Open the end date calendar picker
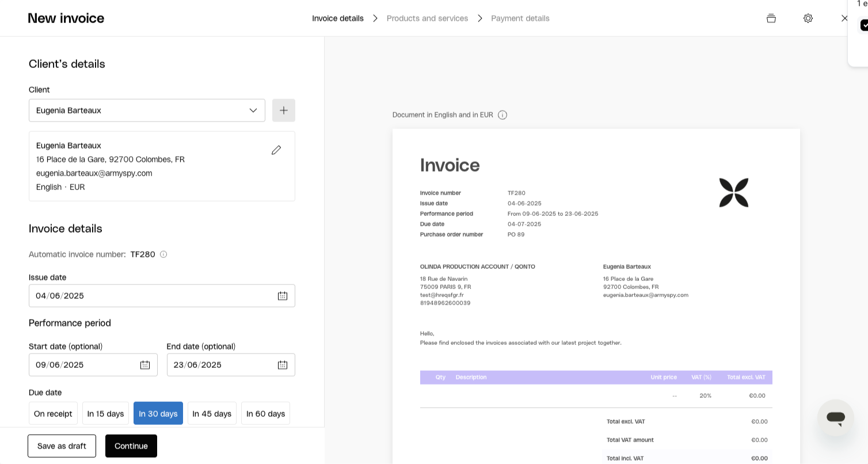Image resolution: width=868 pixels, height=464 pixels. tap(283, 365)
